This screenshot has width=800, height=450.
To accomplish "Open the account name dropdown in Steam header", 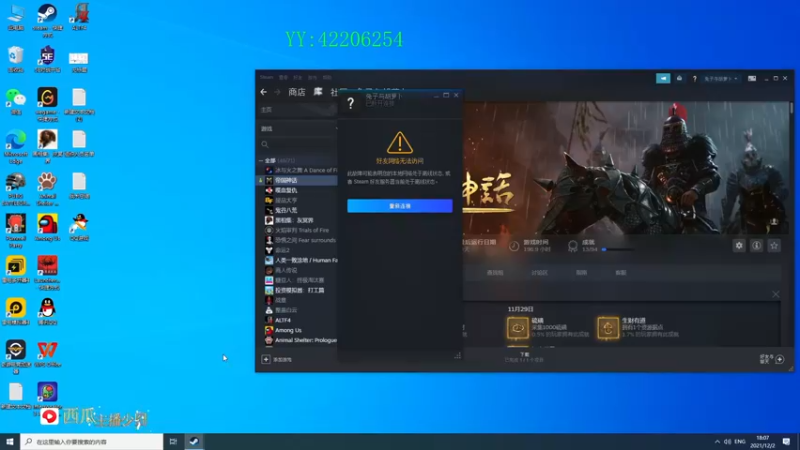I will [x=720, y=79].
